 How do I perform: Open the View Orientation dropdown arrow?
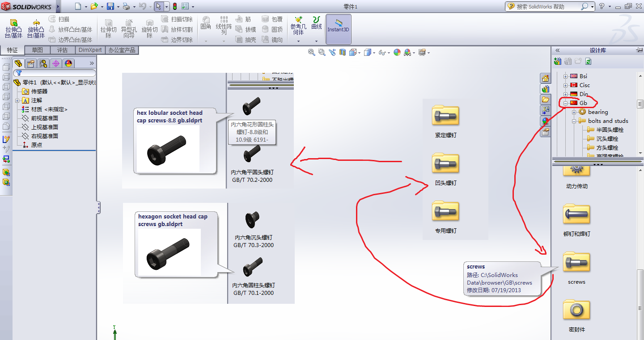pyautogui.click(x=359, y=53)
